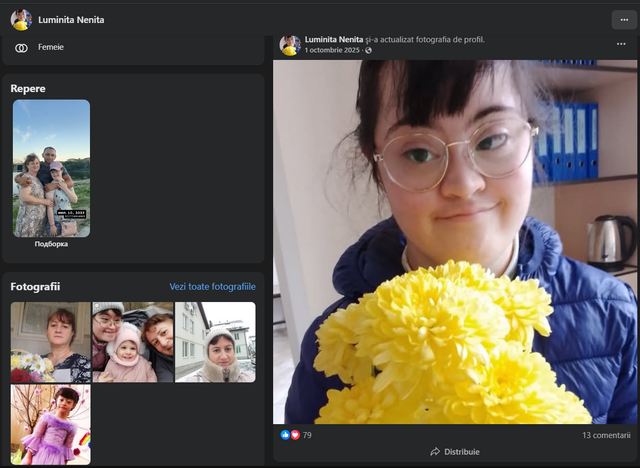Open the large profile photo with yellow flowers
This screenshot has width=640, height=468.
pos(455,242)
